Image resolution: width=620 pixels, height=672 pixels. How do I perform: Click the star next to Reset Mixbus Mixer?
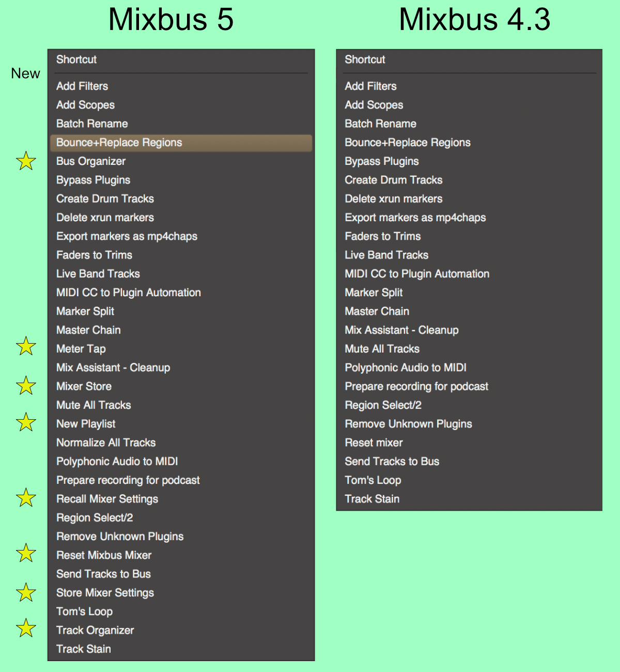coord(26,554)
